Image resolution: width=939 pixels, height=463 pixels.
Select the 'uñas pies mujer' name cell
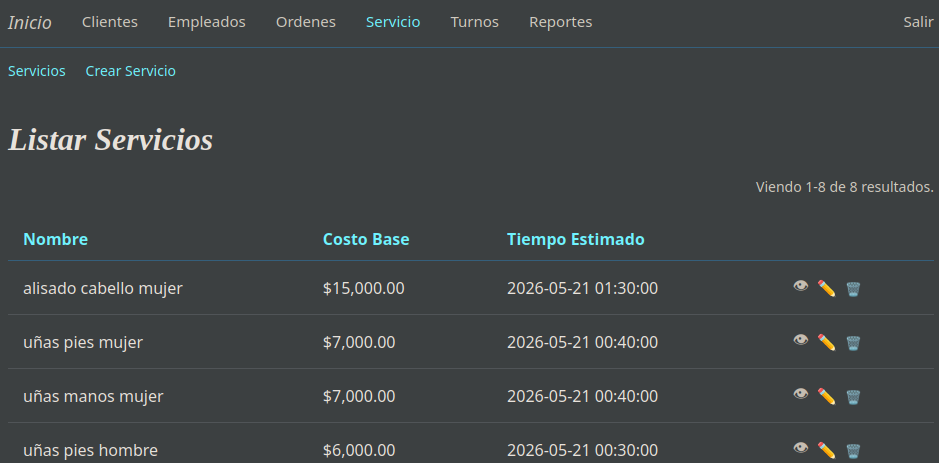click(x=83, y=343)
